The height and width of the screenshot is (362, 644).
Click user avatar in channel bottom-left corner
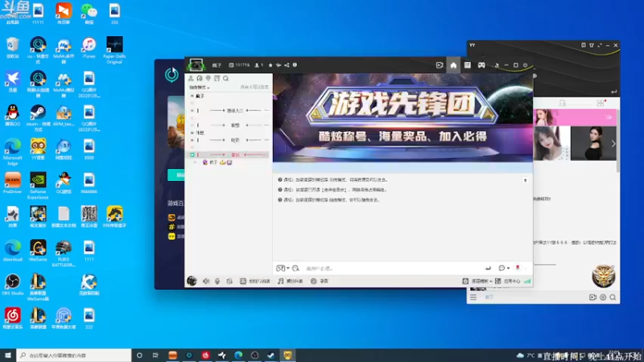coord(192,281)
